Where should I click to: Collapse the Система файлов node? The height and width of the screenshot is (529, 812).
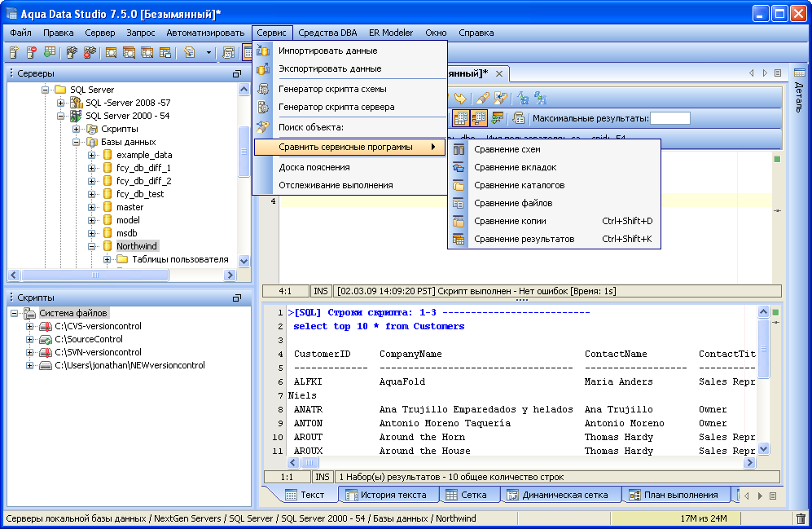[x=15, y=313]
